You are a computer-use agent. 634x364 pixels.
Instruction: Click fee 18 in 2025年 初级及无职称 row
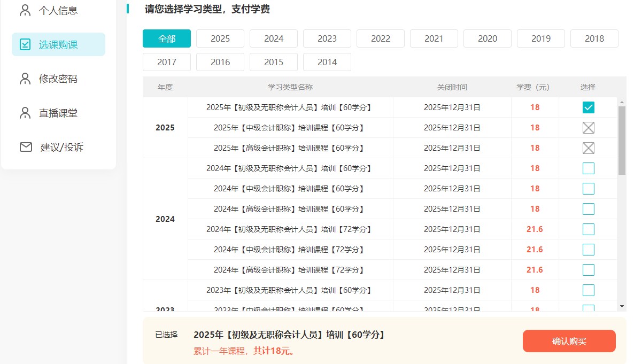coord(535,107)
